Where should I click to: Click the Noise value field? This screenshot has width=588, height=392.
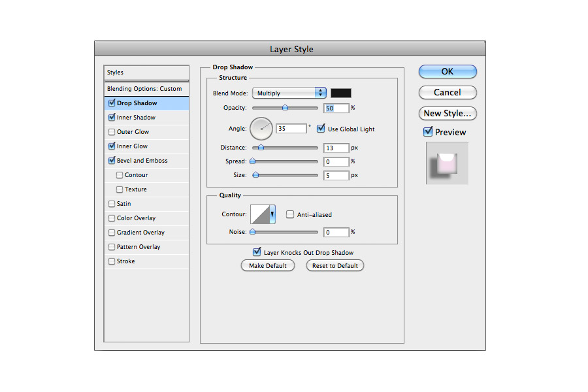(336, 232)
